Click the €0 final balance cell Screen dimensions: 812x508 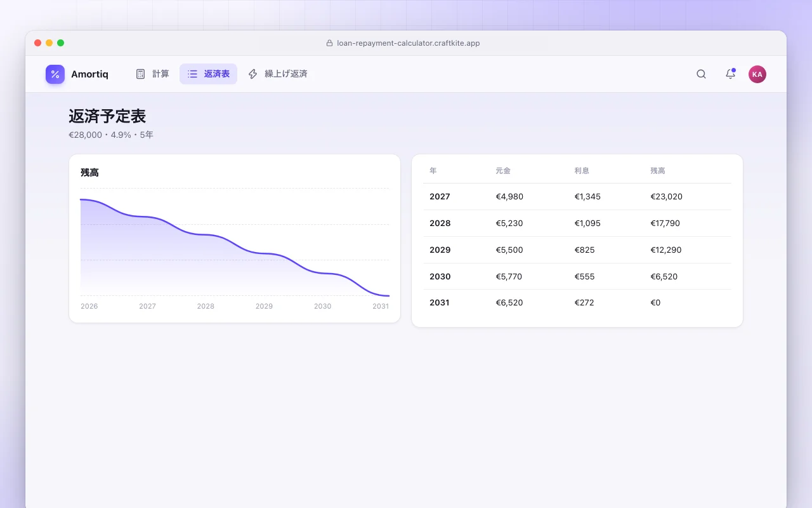[655, 303]
